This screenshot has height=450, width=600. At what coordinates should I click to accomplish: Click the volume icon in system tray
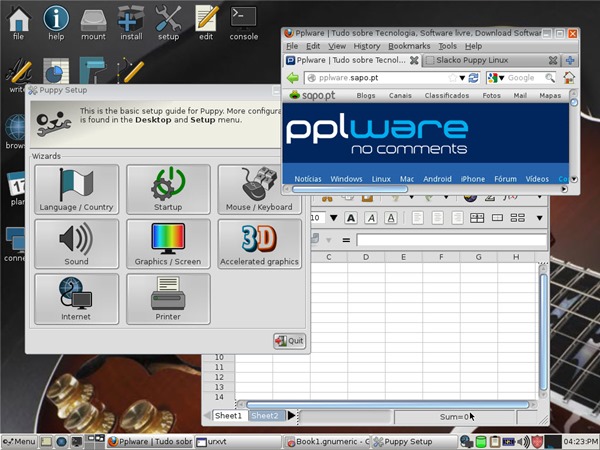coord(524,442)
